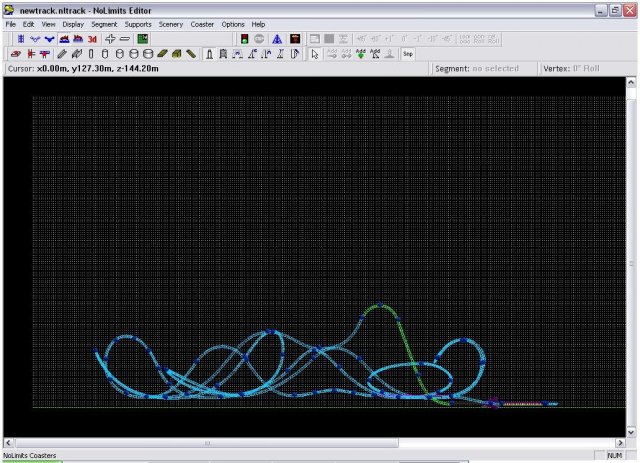Open the Options menu

pos(233,23)
